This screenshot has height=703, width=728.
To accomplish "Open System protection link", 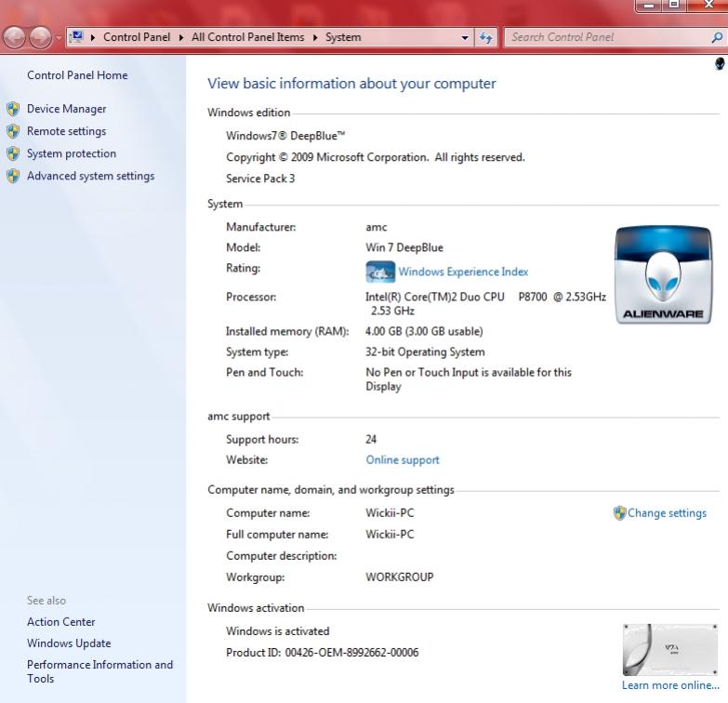I will click(72, 153).
